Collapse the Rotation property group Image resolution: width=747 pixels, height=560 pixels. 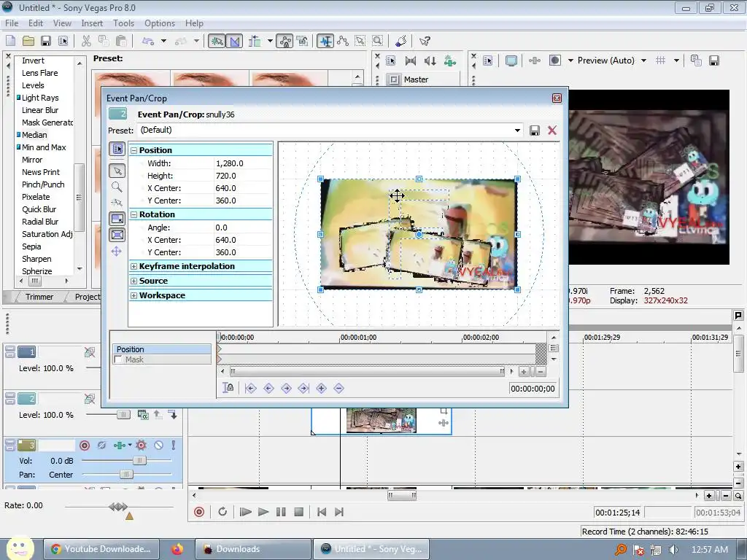134,215
